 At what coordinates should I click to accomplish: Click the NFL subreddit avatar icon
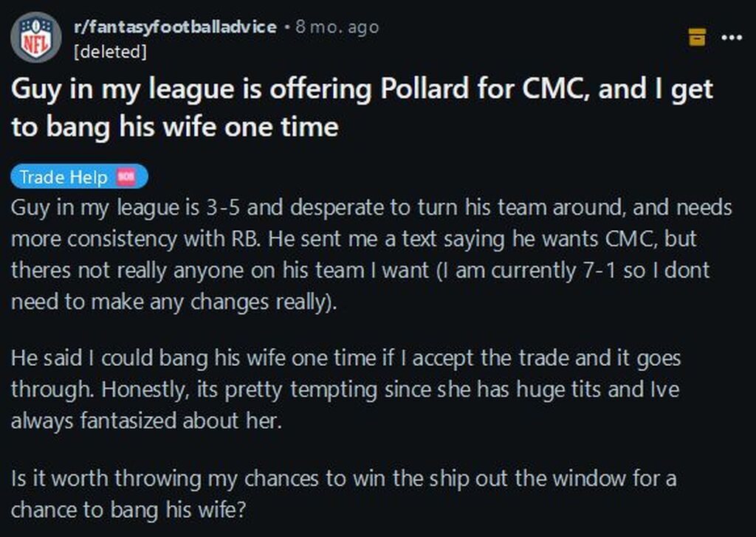click(35, 37)
